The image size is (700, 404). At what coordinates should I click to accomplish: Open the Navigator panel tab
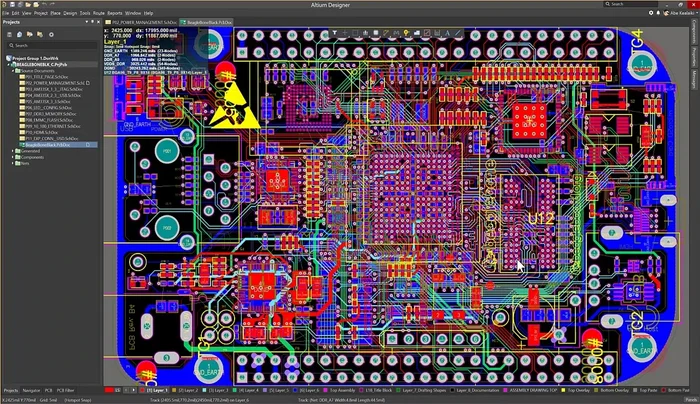[x=32, y=390]
